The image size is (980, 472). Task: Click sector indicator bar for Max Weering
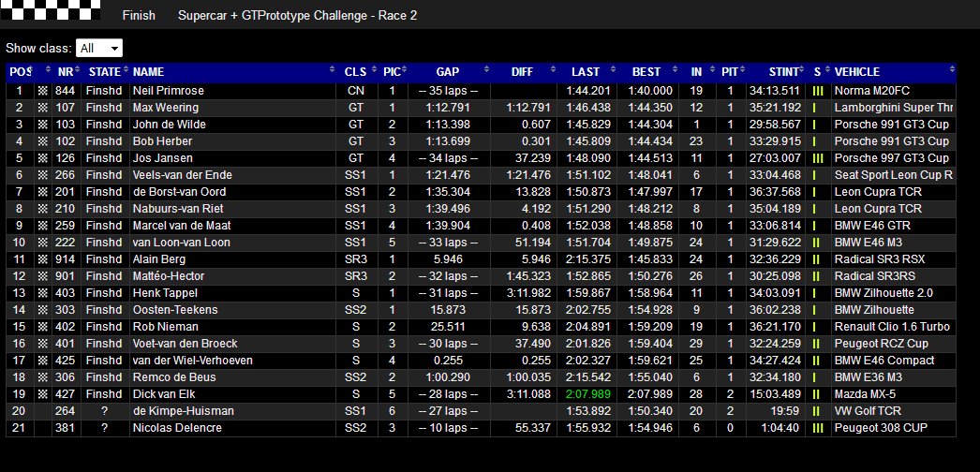click(x=814, y=108)
